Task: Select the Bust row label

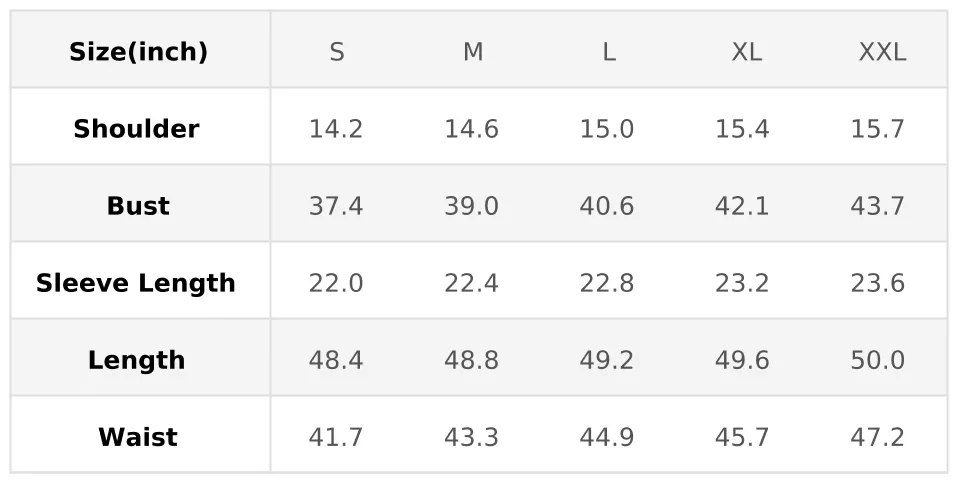Action: pos(138,206)
